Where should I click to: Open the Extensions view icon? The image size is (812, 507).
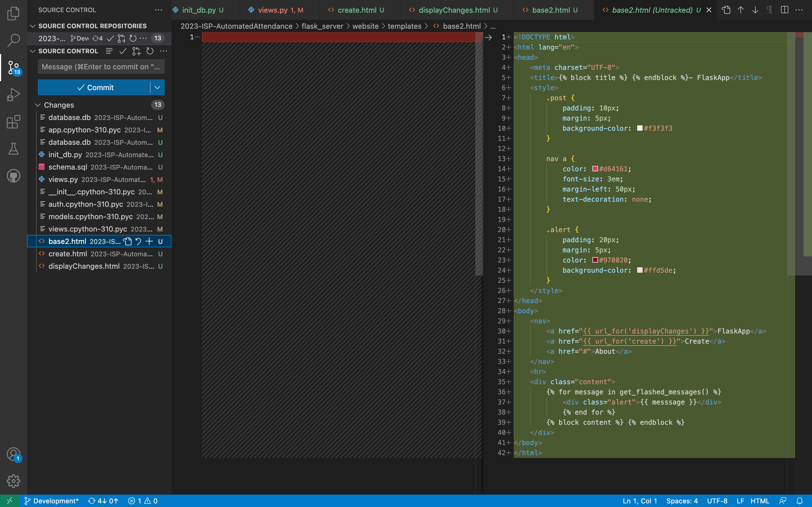click(x=14, y=122)
